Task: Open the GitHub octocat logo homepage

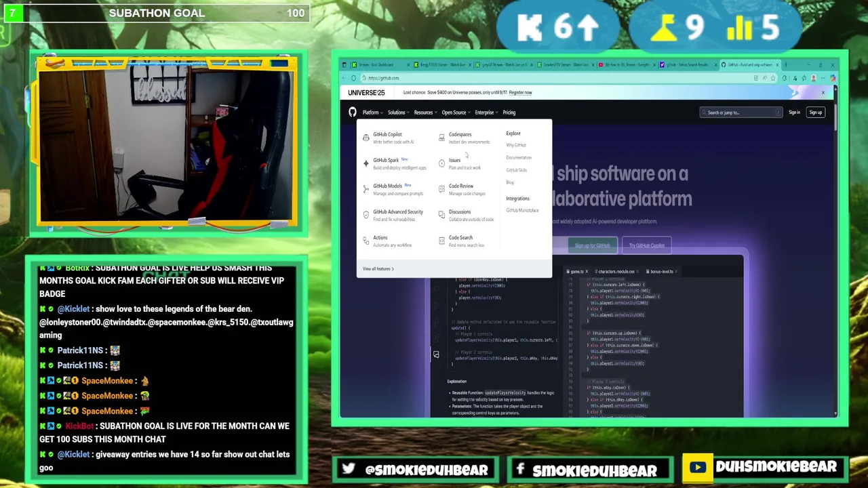Action: click(353, 113)
